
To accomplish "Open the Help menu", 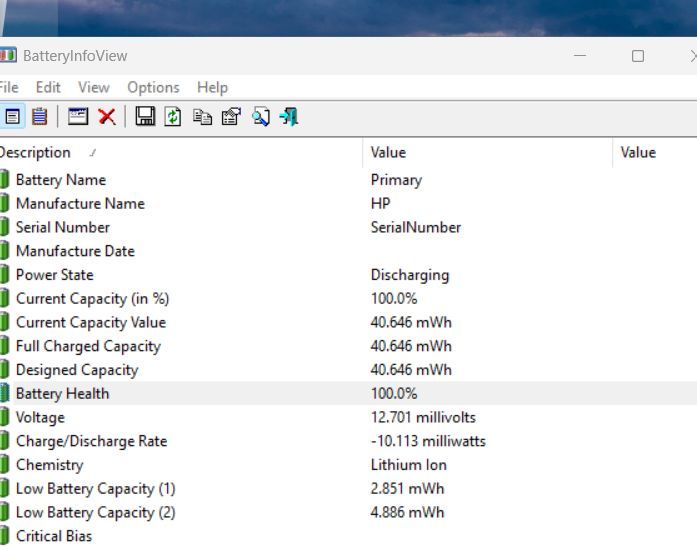I will [x=212, y=87].
